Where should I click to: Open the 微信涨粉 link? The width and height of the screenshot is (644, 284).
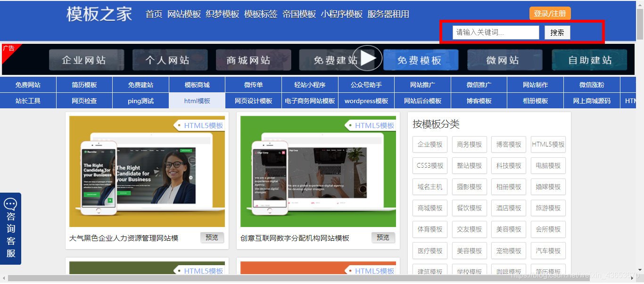point(592,85)
